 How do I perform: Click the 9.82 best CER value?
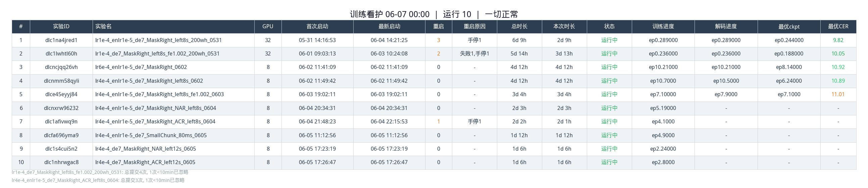pyautogui.click(x=838, y=40)
